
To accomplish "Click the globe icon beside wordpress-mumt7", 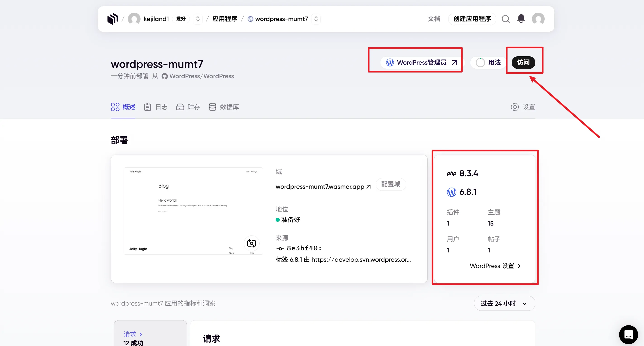I will click(x=250, y=19).
